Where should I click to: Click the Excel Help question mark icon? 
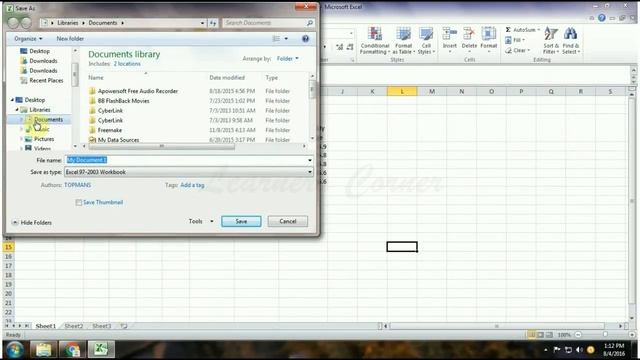coord(602,18)
